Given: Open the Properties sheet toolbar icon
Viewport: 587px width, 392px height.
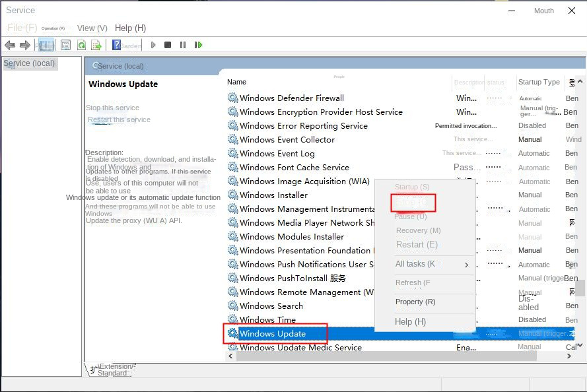Looking at the screenshot, I should [x=65, y=45].
